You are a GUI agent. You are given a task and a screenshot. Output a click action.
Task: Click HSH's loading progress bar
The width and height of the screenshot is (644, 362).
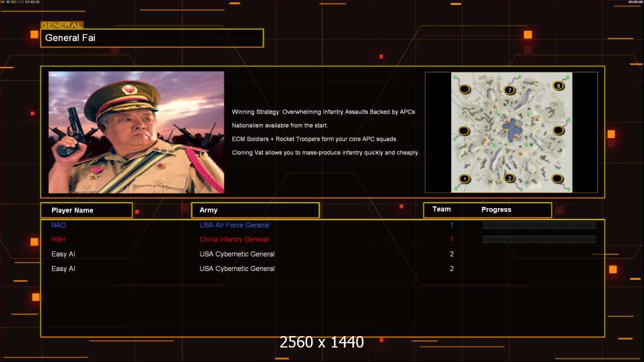(539, 240)
